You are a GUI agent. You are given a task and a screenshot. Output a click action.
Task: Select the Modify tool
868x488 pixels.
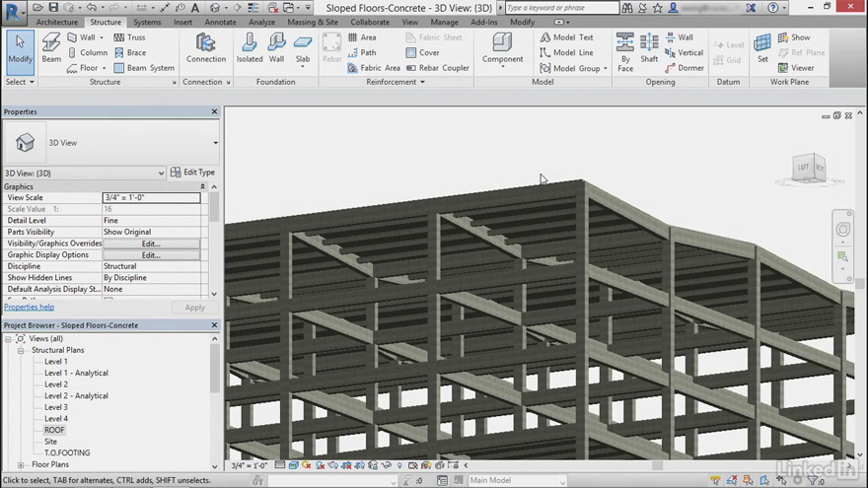click(x=20, y=52)
